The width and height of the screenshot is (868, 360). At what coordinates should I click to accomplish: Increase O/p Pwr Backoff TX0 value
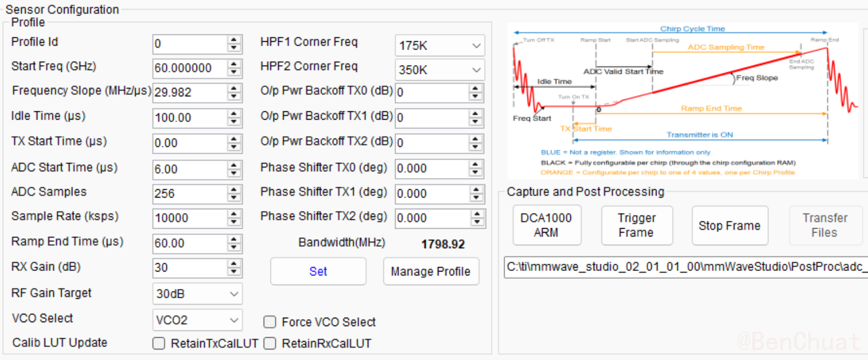(476, 88)
